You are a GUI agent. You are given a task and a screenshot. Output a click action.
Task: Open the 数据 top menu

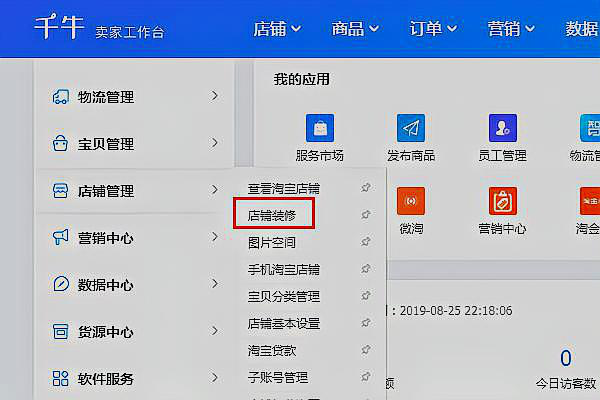coord(582,29)
